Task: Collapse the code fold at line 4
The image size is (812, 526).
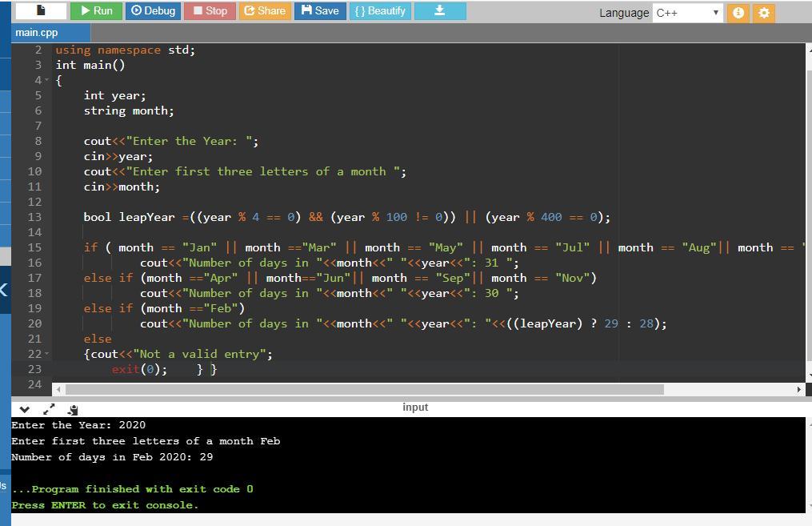Action: coord(47,81)
